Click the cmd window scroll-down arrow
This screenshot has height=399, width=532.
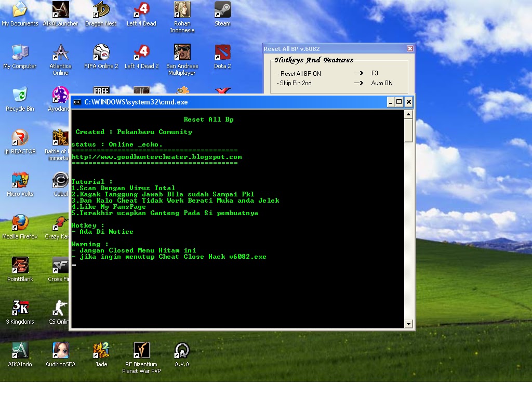tap(409, 324)
